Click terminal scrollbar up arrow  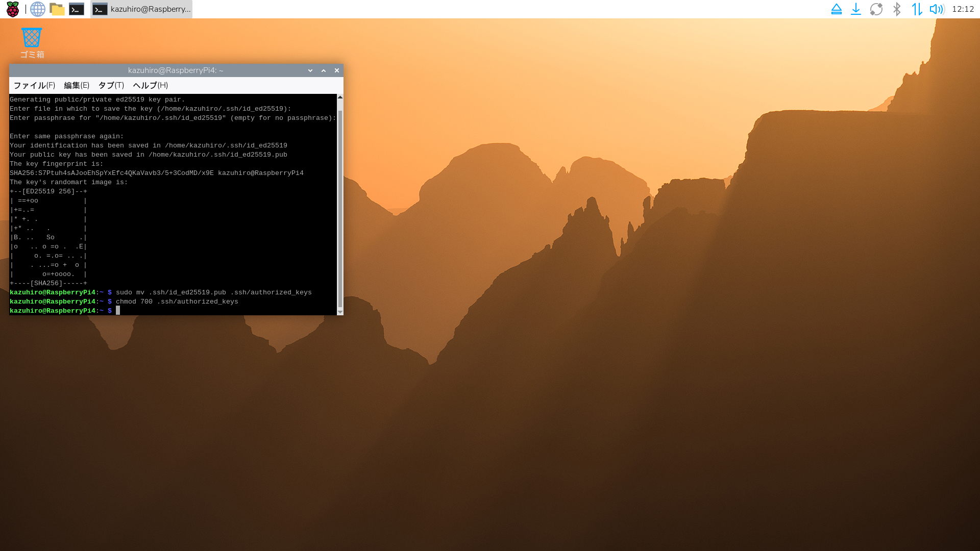tap(340, 97)
